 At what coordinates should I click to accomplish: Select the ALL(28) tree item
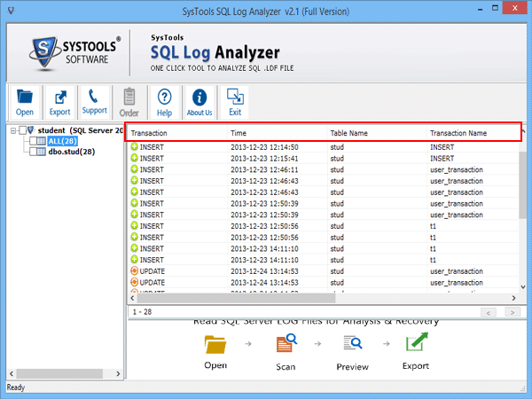click(62, 141)
